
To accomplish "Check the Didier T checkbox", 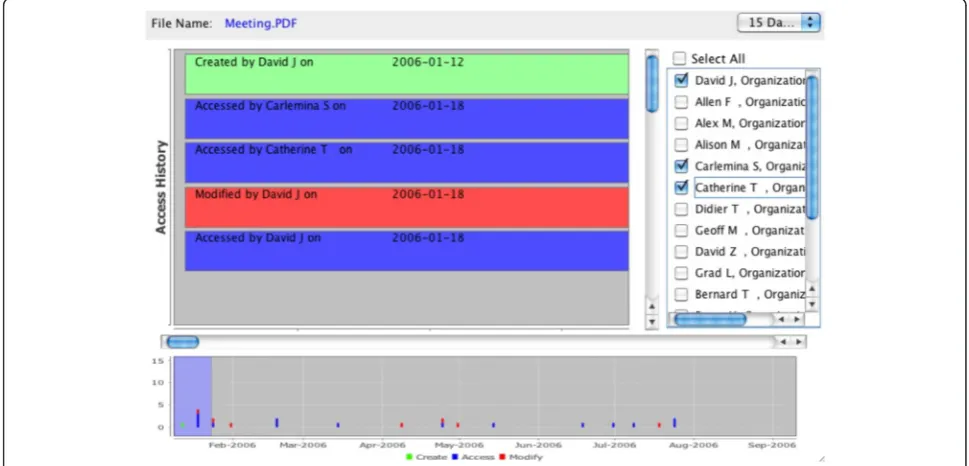I will (681, 209).
